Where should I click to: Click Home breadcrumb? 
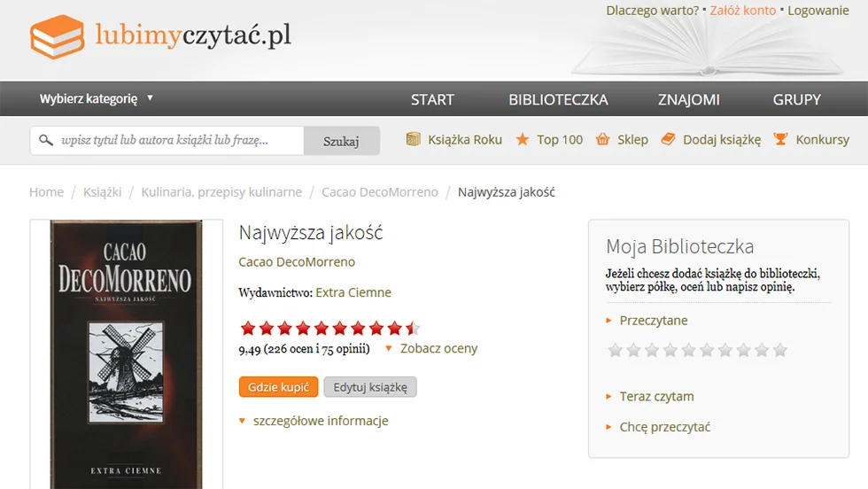tap(46, 192)
